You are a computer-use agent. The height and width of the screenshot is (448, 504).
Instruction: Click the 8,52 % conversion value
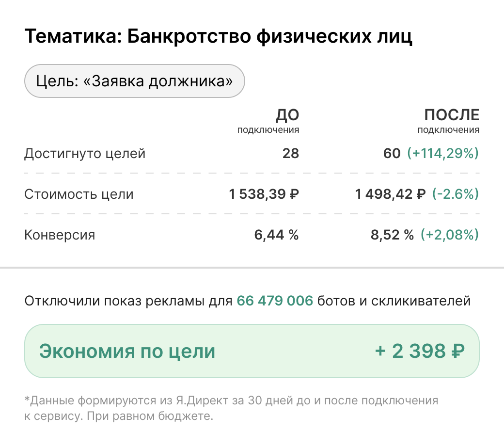click(392, 235)
